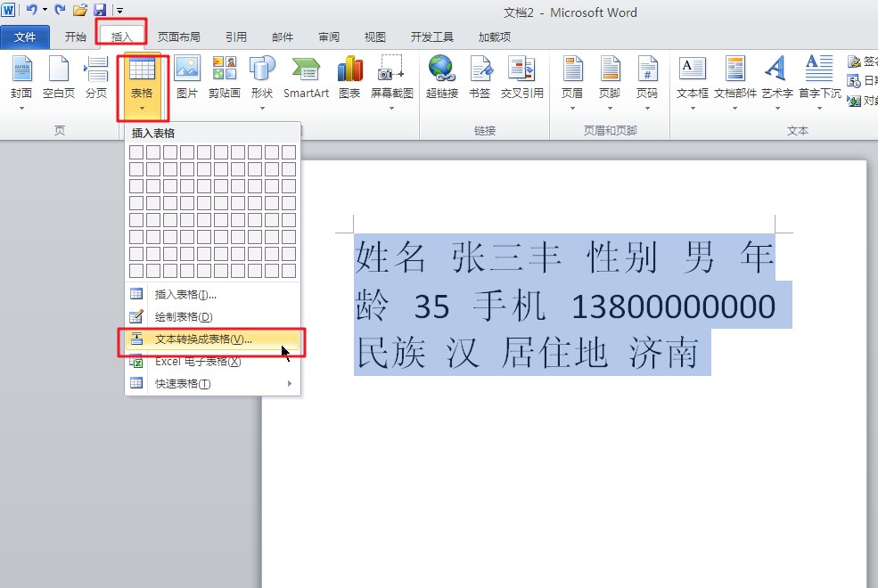Switch to the Page Layout (页面布局) tab

(178, 37)
